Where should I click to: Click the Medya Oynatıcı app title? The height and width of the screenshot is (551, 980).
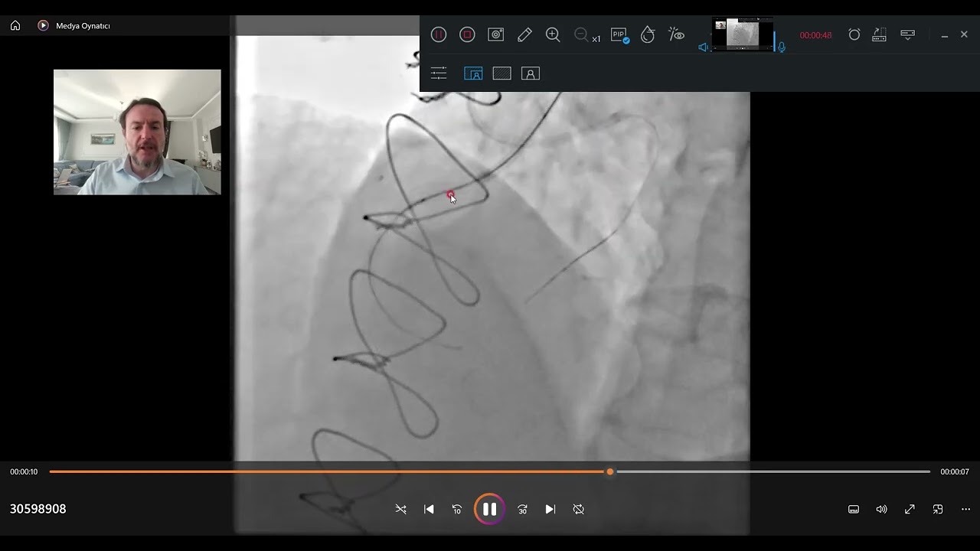pos(83,26)
